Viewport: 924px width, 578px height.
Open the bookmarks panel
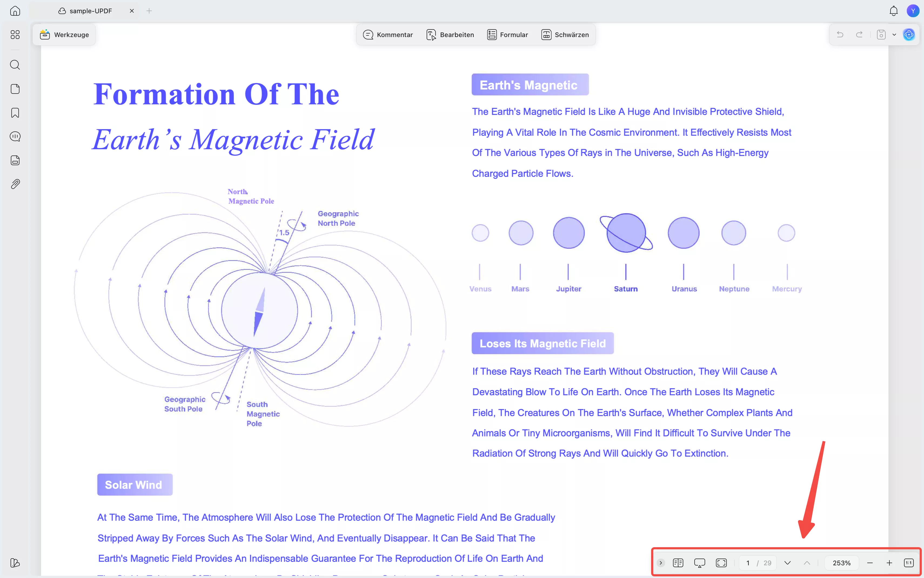15,113
